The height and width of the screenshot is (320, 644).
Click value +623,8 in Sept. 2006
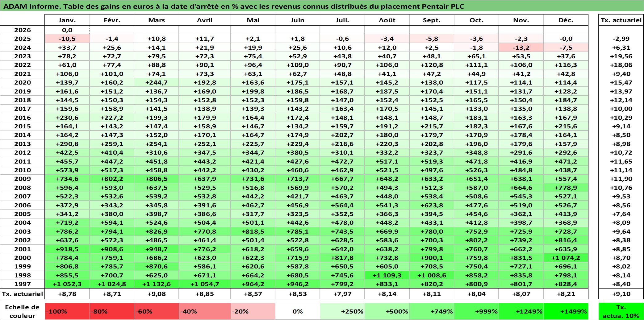coord(432,205)
